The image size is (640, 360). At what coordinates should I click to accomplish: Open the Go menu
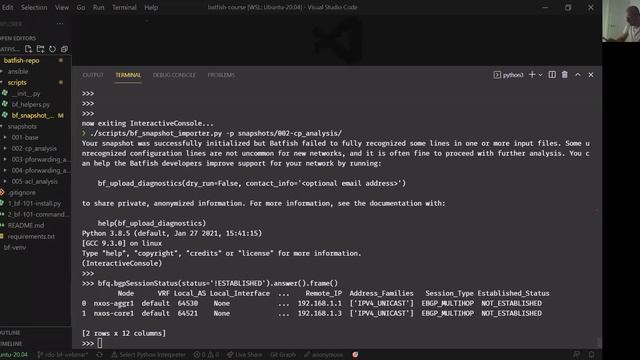81,7
